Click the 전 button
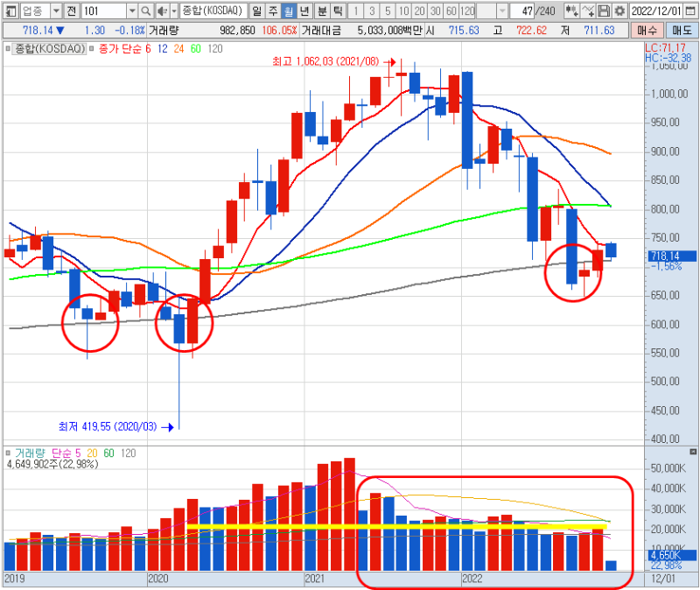 click(72, 11)
